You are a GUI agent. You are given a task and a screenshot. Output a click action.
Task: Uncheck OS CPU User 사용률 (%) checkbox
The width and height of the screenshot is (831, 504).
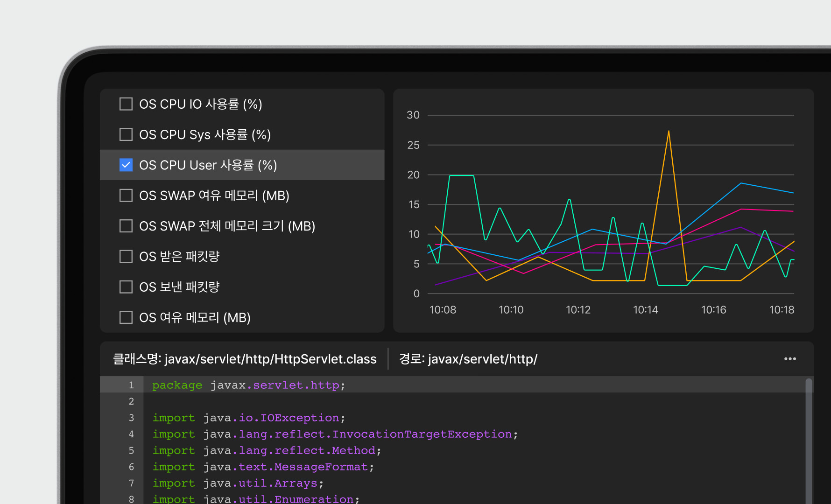pyautogui.click(x=126, y=165)
